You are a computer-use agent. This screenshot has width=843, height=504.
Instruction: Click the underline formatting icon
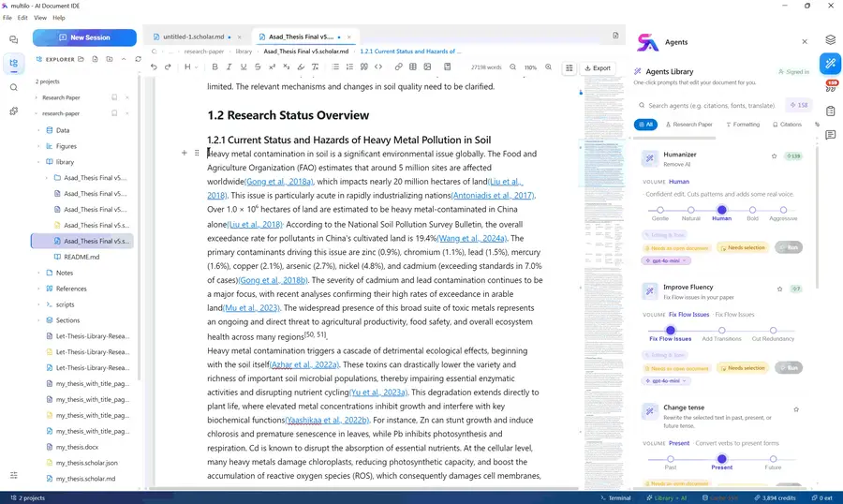coord(244,67)
